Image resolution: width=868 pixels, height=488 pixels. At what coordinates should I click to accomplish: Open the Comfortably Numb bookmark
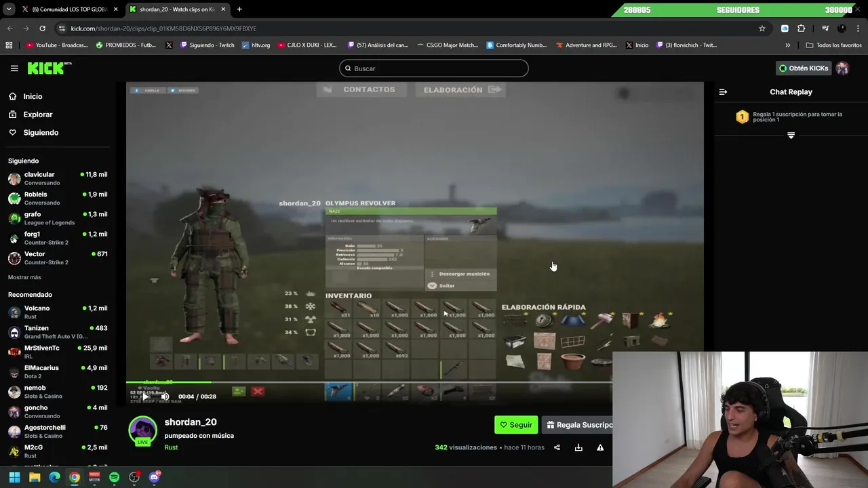[x=516, y=45]
